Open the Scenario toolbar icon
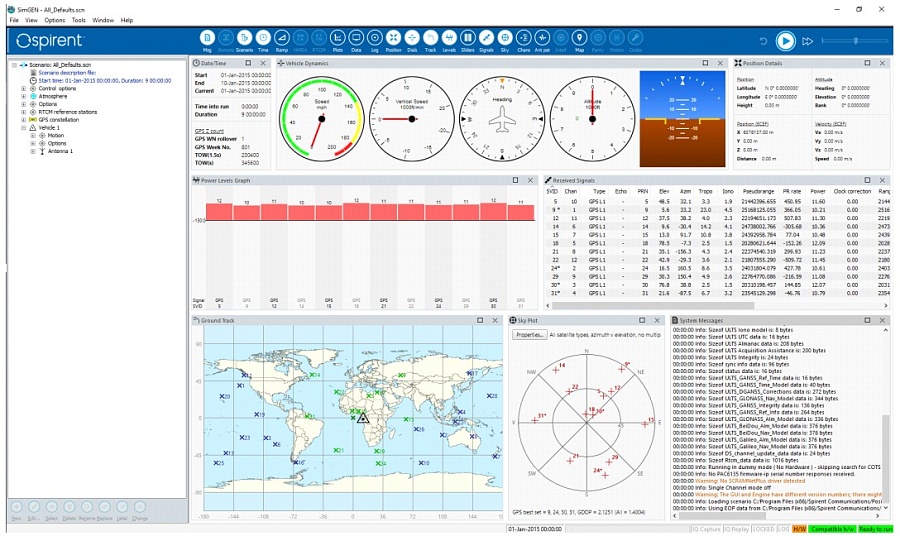The image size is (900, 536). tap(244, 39)
